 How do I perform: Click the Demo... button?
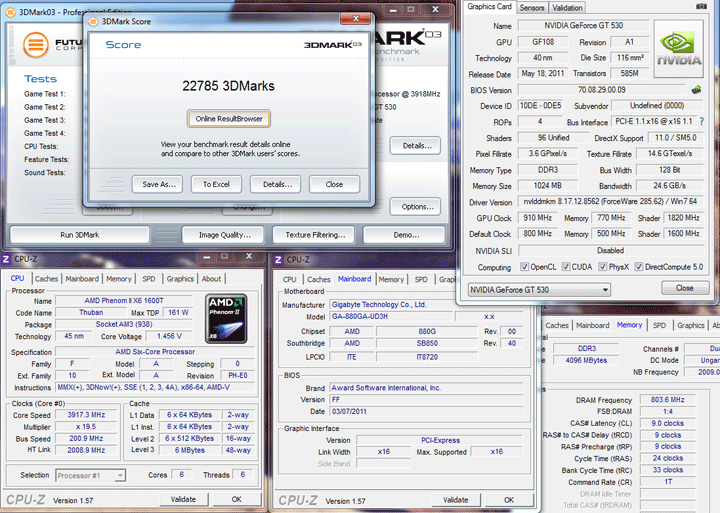pos(406,235)
